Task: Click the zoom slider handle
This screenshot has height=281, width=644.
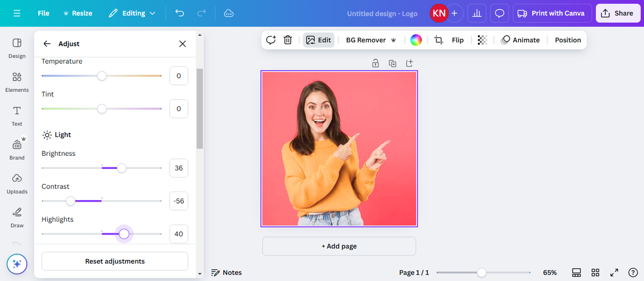Action: click(x=481, y=272)
